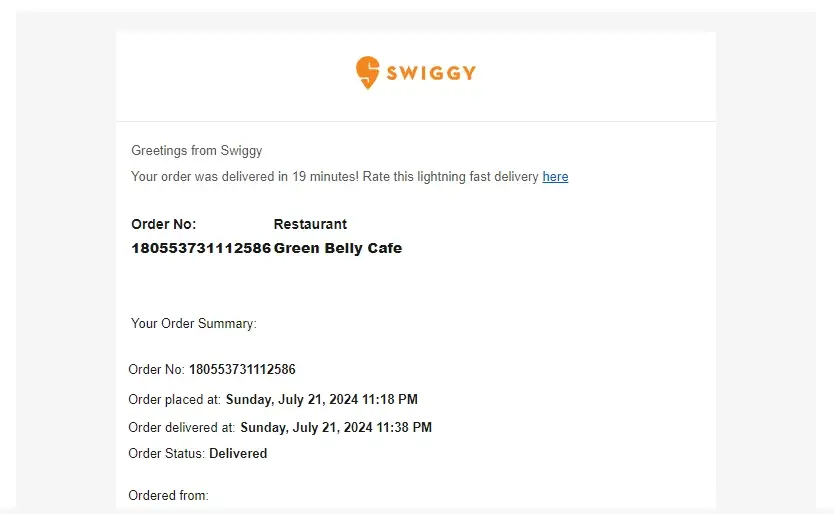Click the order number in the order summary
Screen dimensions: 834x514
point(242,370)
